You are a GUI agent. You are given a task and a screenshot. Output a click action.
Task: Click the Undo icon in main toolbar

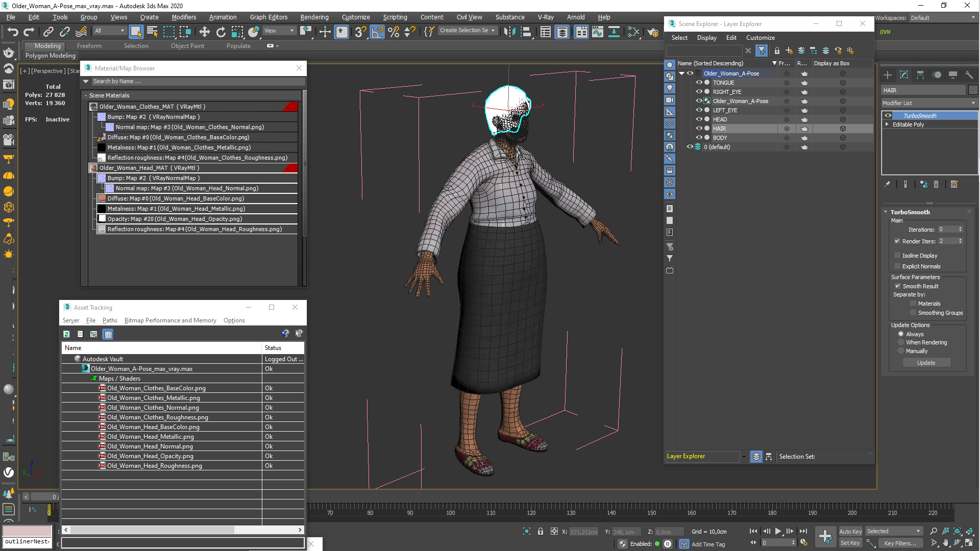pyautogui.click(x=13, y=32)
